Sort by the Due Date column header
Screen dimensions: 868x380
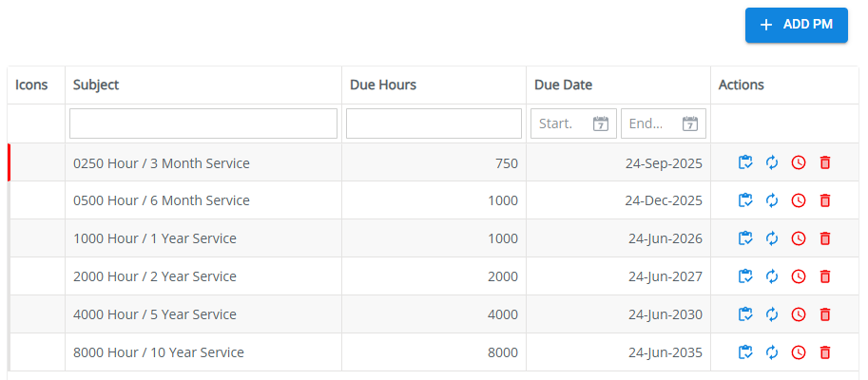pyautogui.click(x=563, y=85)
